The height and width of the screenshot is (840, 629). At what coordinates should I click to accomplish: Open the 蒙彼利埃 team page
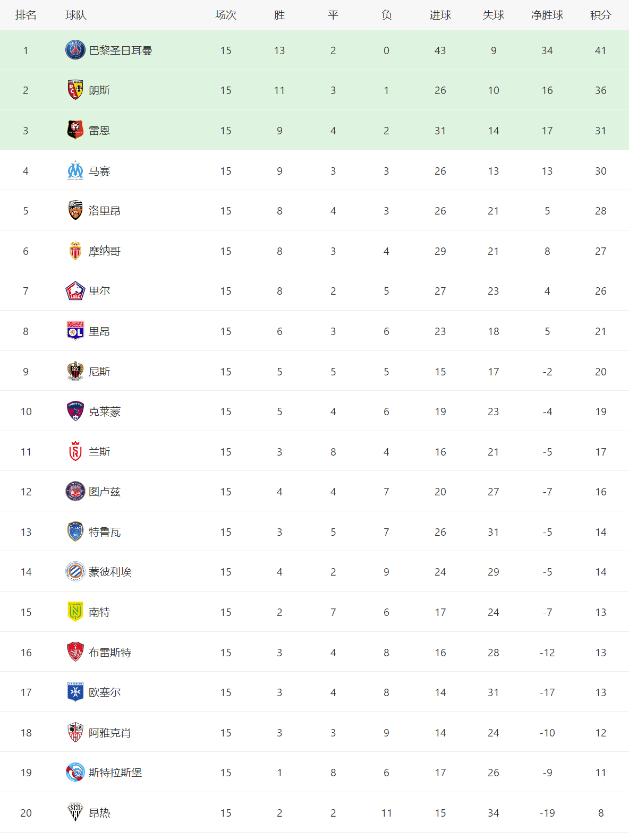tap(110, 572)
